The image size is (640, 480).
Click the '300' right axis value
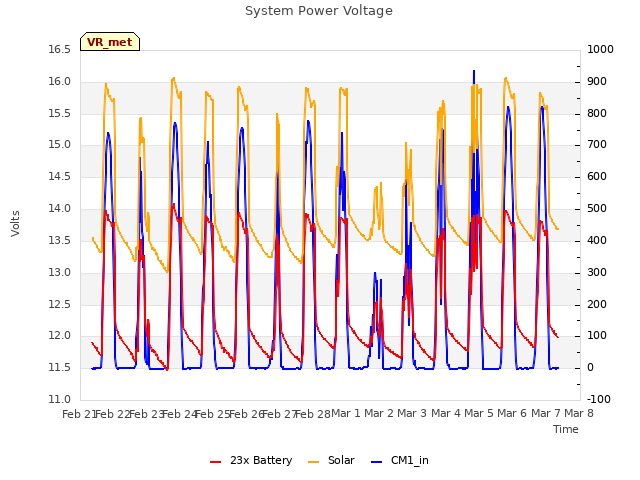tap(597, 272)
